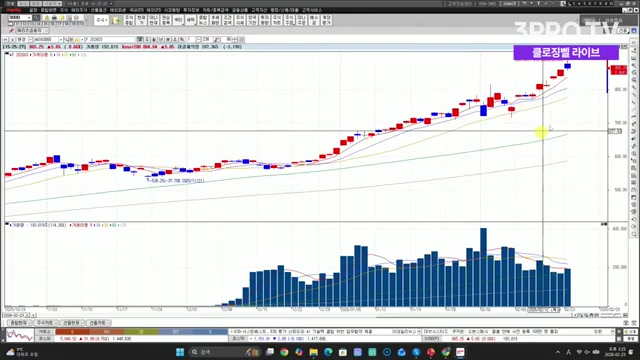Click the magnifier icon at bottom of drawing toolbar
This screenshot has height=360, width=640.
pyautogui.click(x=633, y=234)
